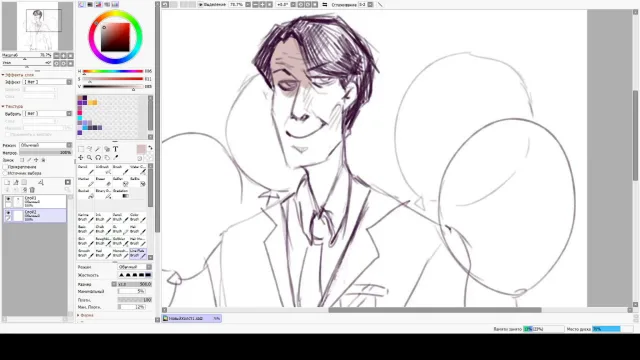Enable the Источник выбора checkbox
Screen dimensions: 640x360
click(5, 173)
